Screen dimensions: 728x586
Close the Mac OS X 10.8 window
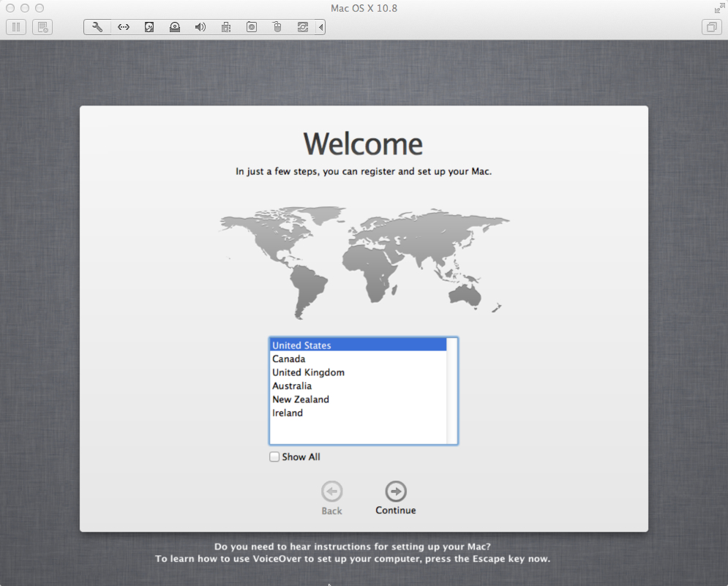tap(10, 8)
